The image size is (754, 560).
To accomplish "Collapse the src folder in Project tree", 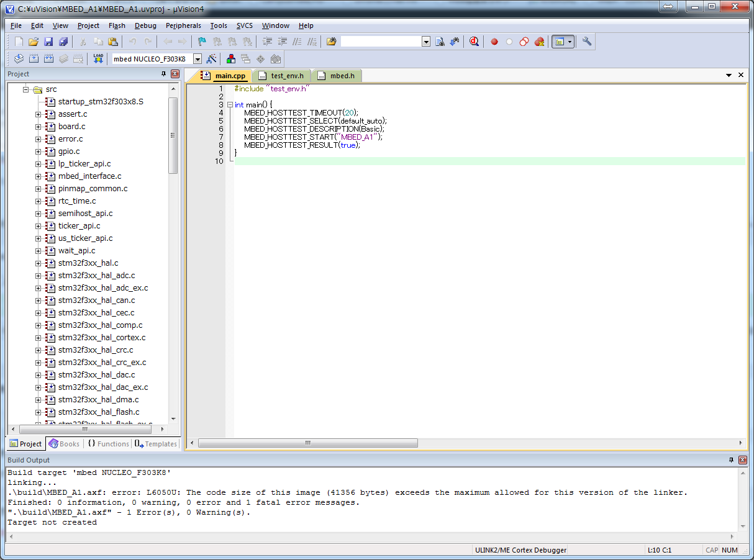I will coord(26,89).
